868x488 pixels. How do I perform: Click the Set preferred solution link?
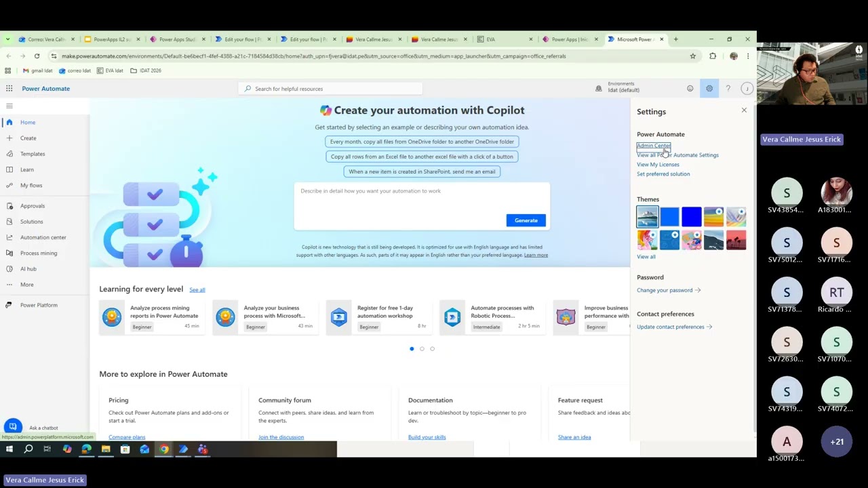pos(663,174)
